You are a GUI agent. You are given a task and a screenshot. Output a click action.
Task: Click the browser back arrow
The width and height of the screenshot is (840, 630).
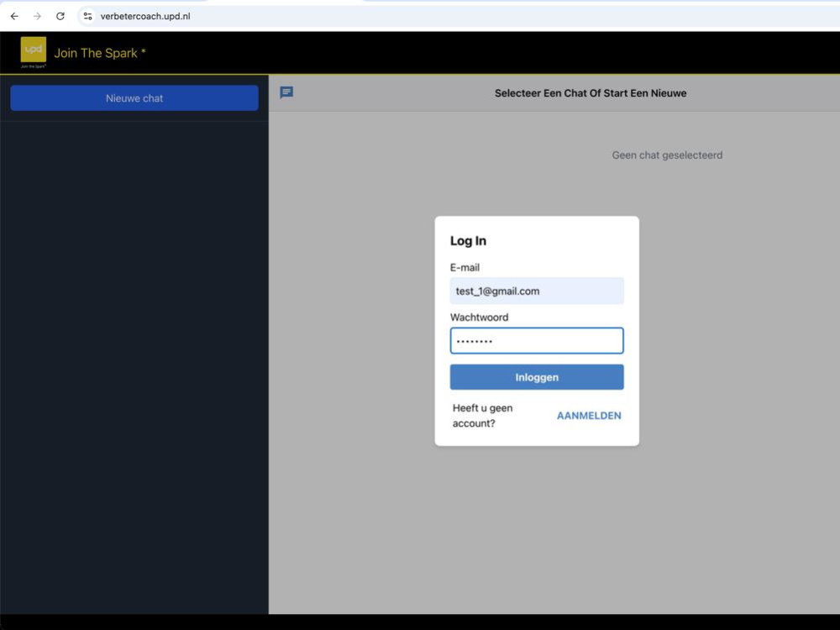click(14, 16)
